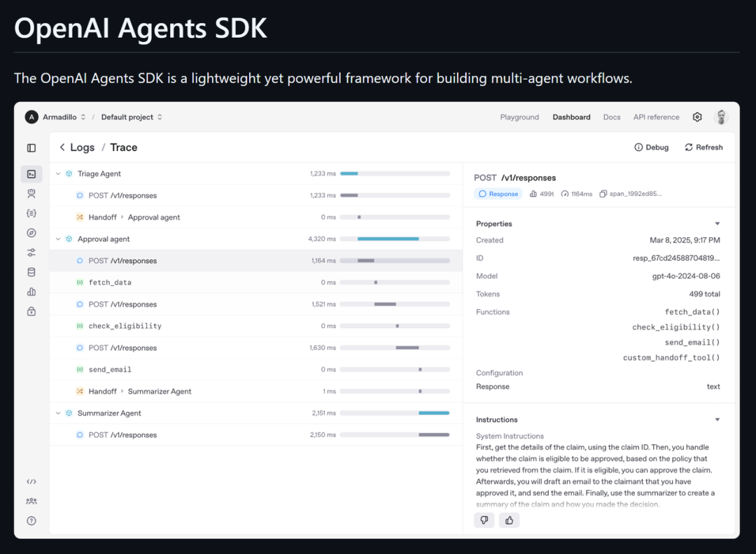Click the thumbs up feedback icon
The image size is (756, 554).
(x=509, y=520)
